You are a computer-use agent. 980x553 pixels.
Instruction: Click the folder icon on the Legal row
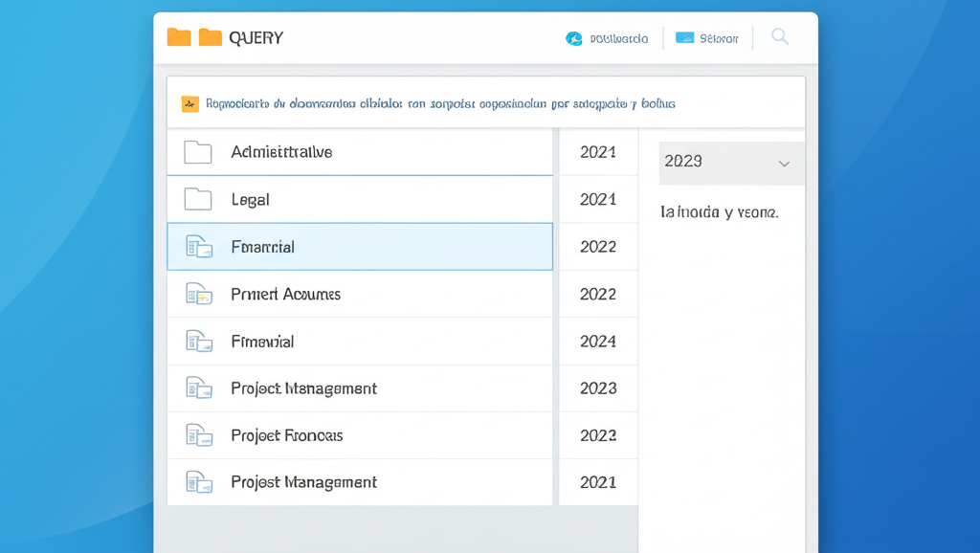pos(198,199)
